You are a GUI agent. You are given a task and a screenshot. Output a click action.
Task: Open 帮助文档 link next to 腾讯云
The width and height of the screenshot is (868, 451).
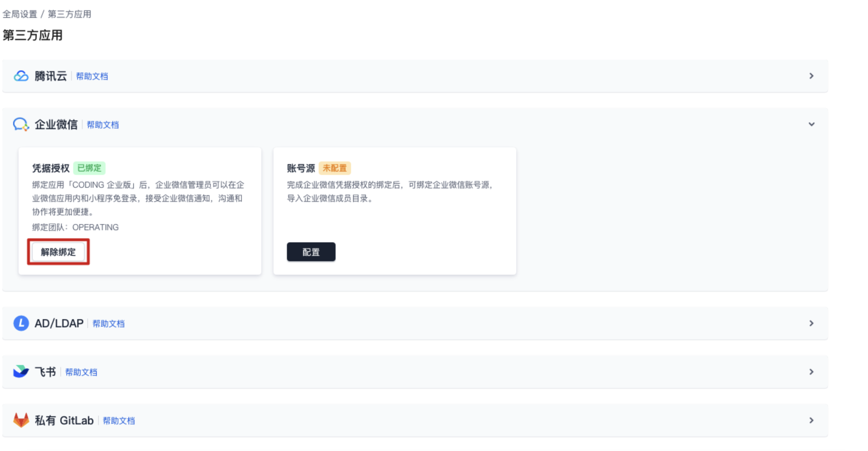(x=92, y=77)
